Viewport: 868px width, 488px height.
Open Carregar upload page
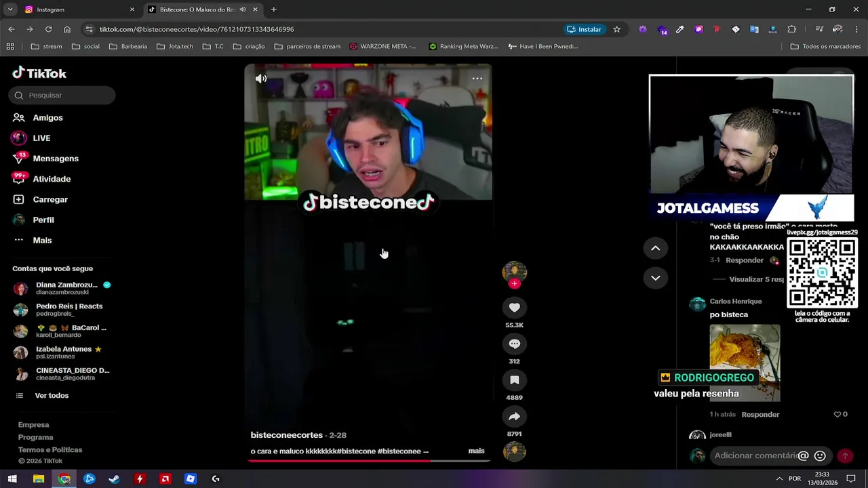(x=50, y=199)
